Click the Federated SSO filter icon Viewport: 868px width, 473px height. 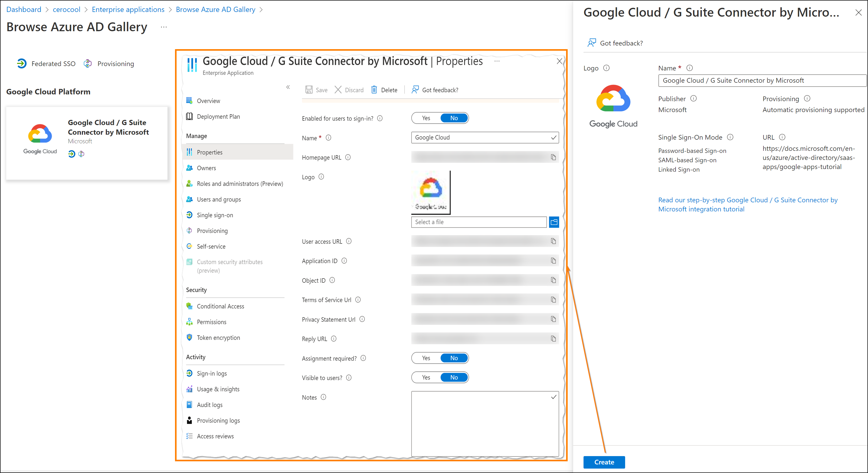click(x=22, y=63)
